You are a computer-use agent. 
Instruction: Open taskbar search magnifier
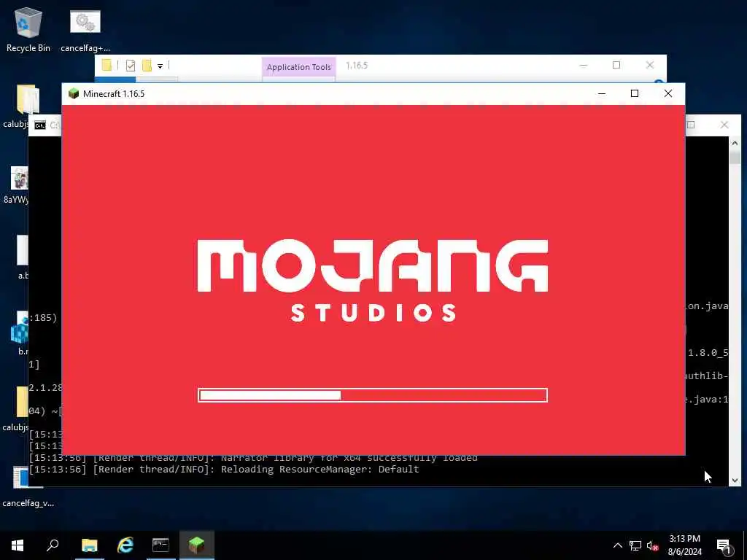53,545
